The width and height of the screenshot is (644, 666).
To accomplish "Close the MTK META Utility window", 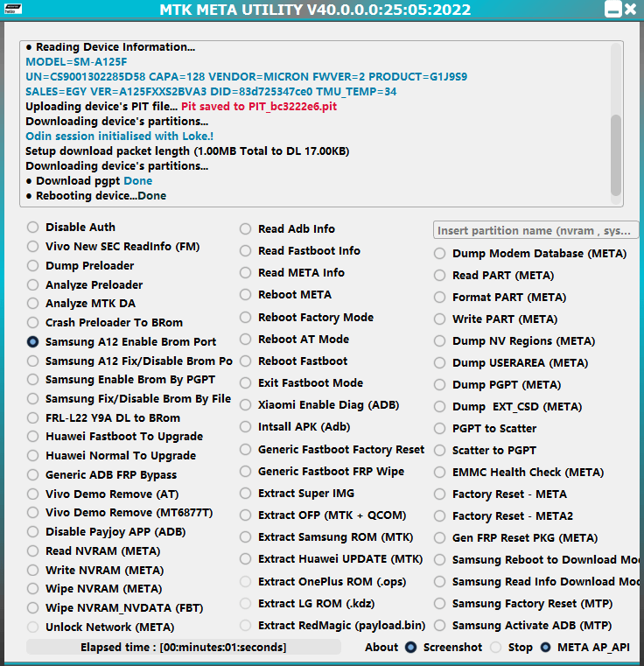I will 631,9.
